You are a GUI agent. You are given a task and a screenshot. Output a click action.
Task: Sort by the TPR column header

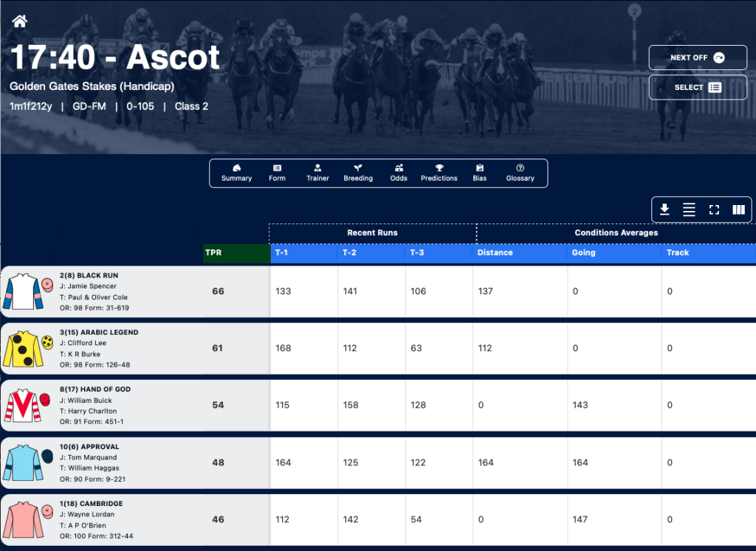[x=237, y=253]
